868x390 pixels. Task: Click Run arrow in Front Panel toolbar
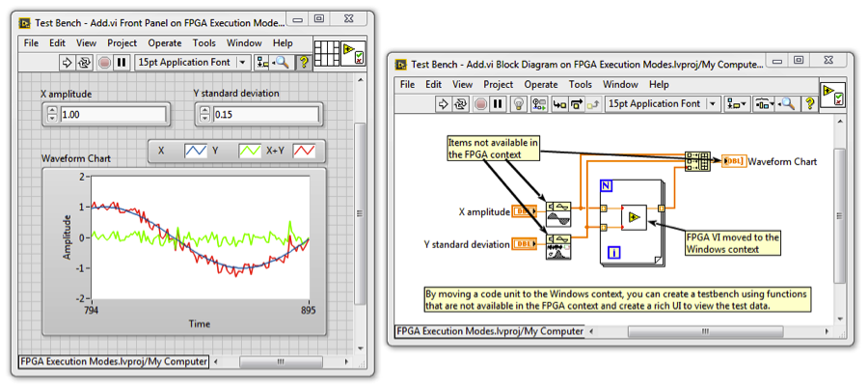tap(67, 62)
